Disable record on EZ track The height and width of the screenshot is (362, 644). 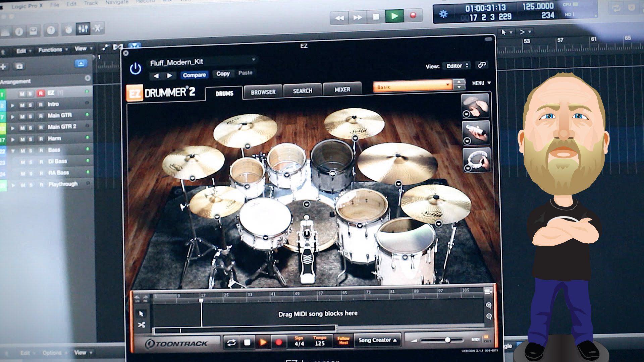(41, 93)
